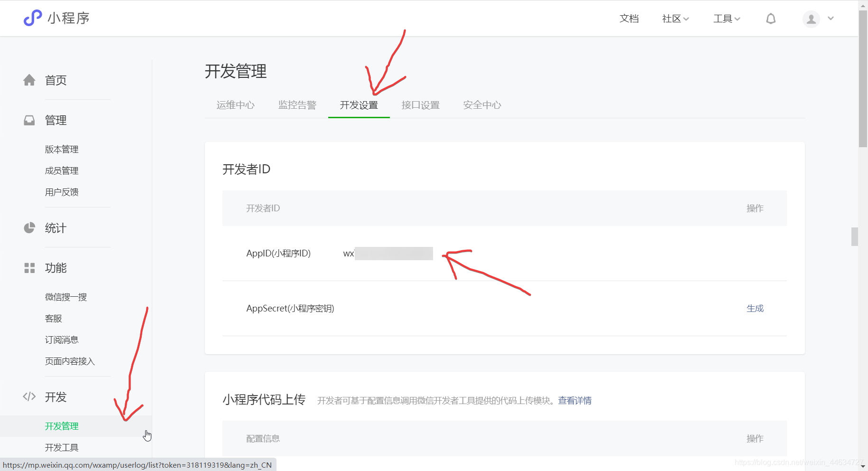Open the notification bell
This screenshot has height=471, width=868.
pyautogui.click(x=771, y=19)
